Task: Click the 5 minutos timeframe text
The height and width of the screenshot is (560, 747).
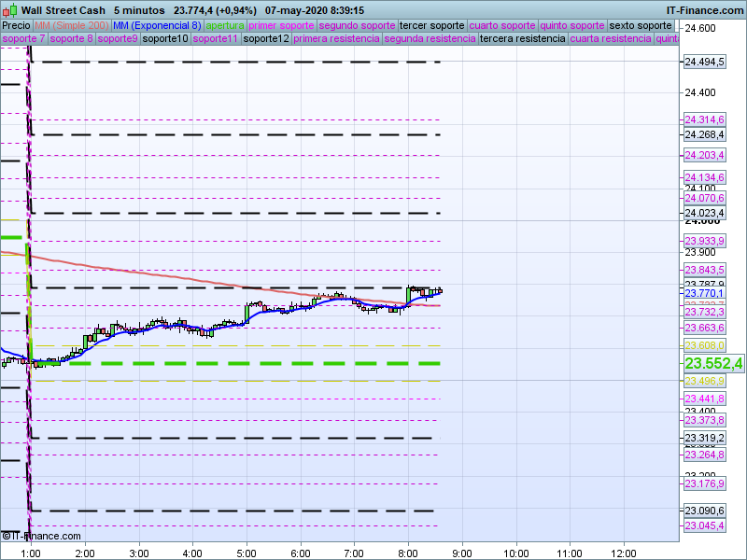Action: pyautogui.click(x=139, y=9)
